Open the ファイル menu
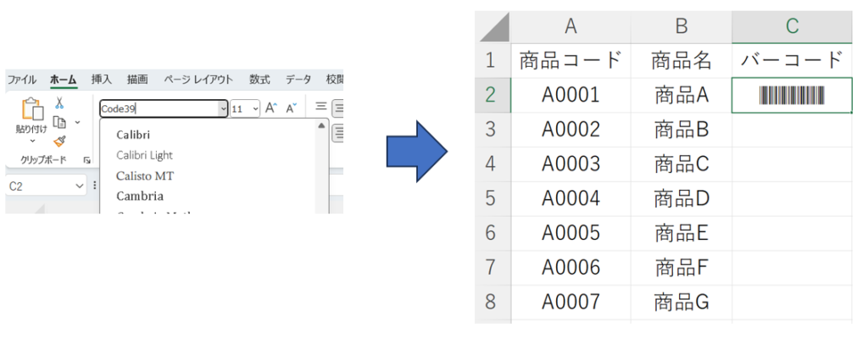This screenshot has width=868, height=339. [x=22, y=80]
